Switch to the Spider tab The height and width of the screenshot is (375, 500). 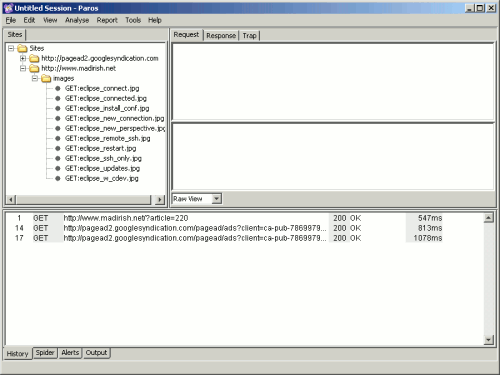click(45, 353)
